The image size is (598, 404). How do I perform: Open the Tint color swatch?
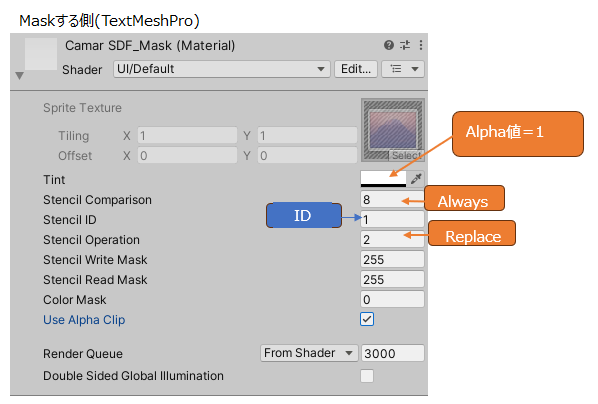point(383,179)
